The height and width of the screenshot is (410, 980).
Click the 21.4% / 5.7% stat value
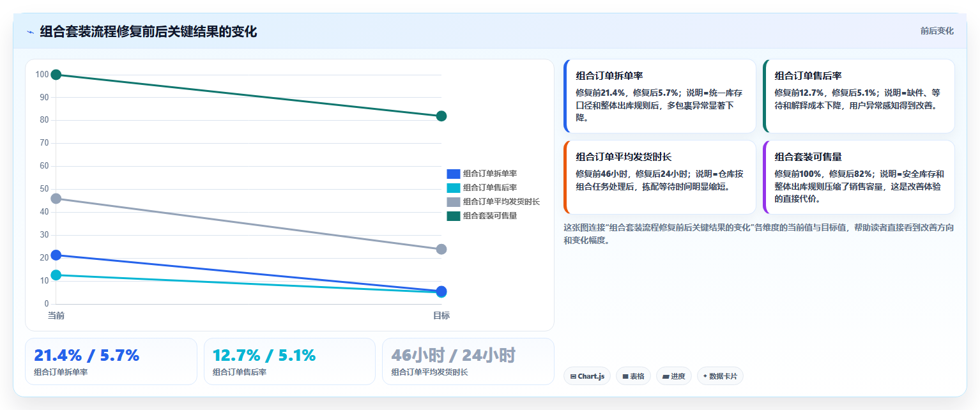(x=86, y=356)
